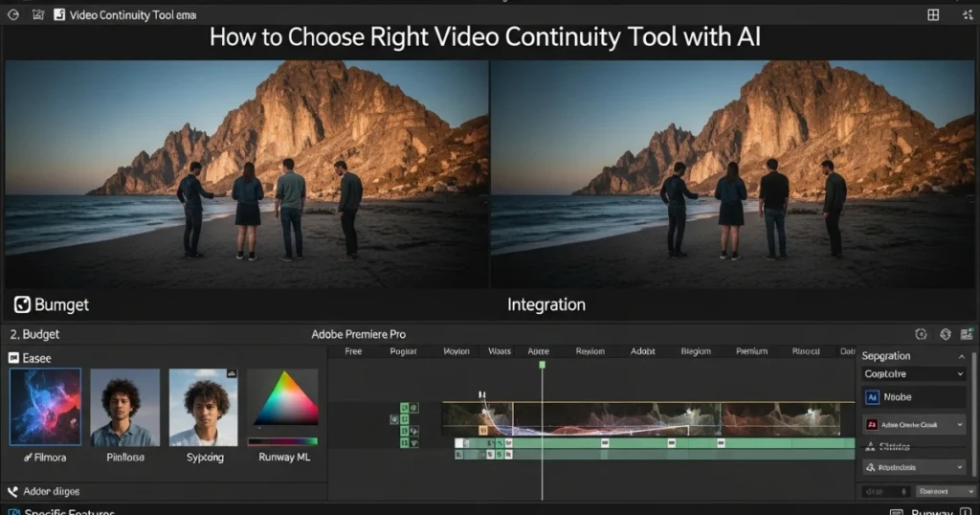Open the Tbaroord dropdown at panel bottom

(x=946, y=491)
